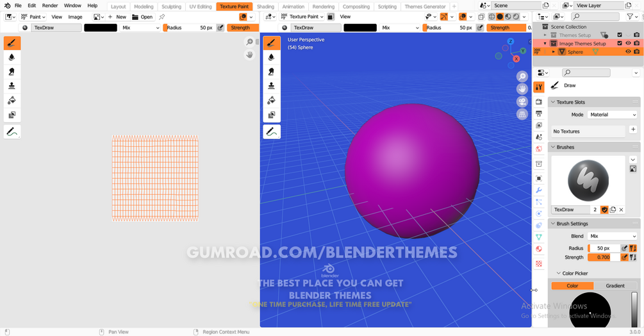This screenshot has width=644, height=336.
Task: Select the Draw brush tool in the image editor toolbar
Action: (x=12, y=43)
